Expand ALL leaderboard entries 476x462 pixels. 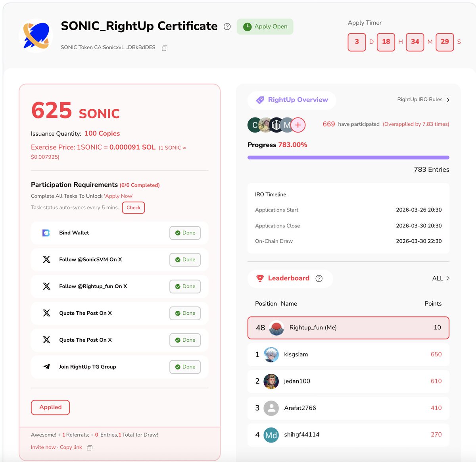pos(441,279)
